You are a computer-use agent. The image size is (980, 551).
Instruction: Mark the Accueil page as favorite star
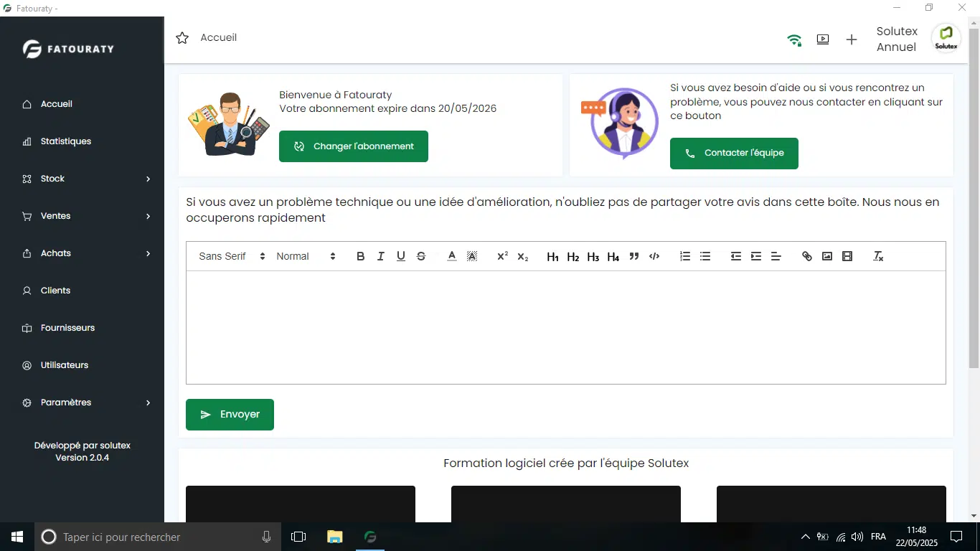(182, 38)
